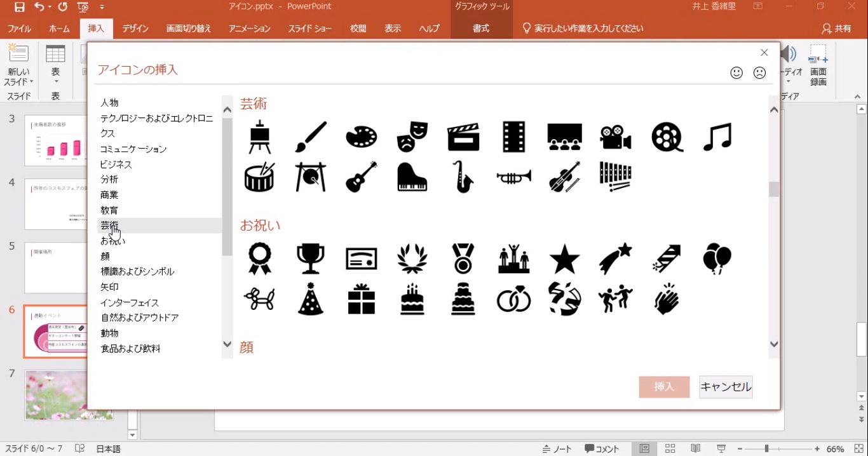
Task: Pick the film reel icon
Action: coord(667,137)
